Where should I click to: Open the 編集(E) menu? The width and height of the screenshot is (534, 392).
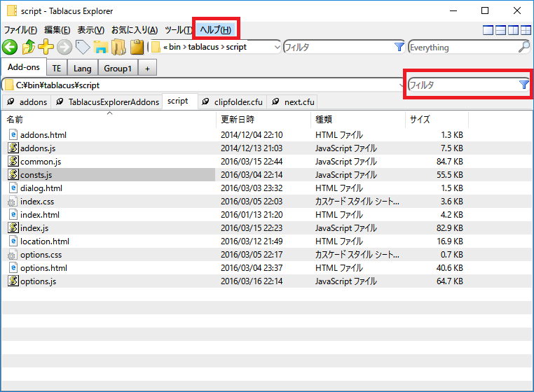click(x=57, y=30)
